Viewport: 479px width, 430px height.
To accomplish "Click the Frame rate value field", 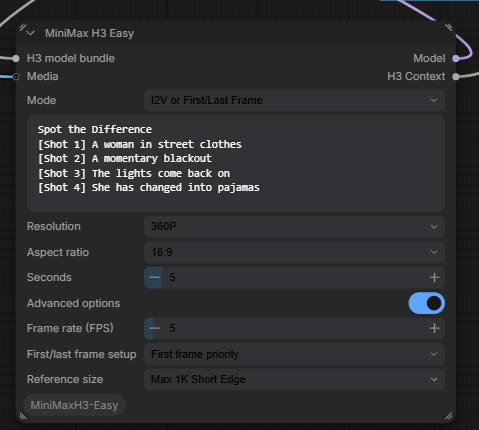I will (x=294, y=328).
